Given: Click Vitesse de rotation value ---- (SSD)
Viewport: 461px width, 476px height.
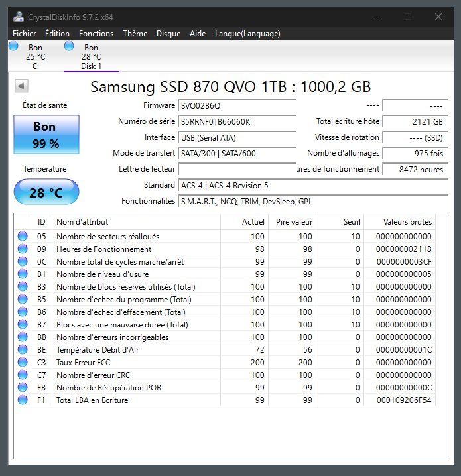Looking at the screenshot, I should (x=415, y=137).
